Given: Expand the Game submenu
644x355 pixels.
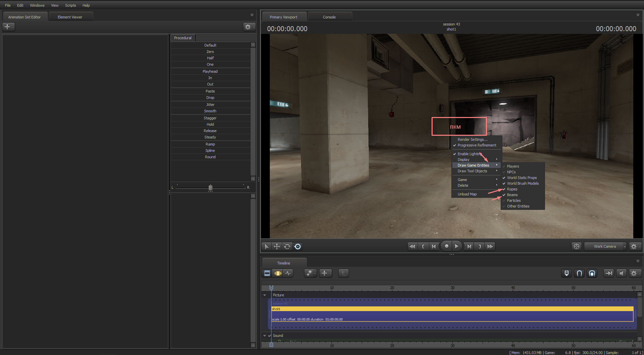Looking at the screenshot, I should 477,180.
